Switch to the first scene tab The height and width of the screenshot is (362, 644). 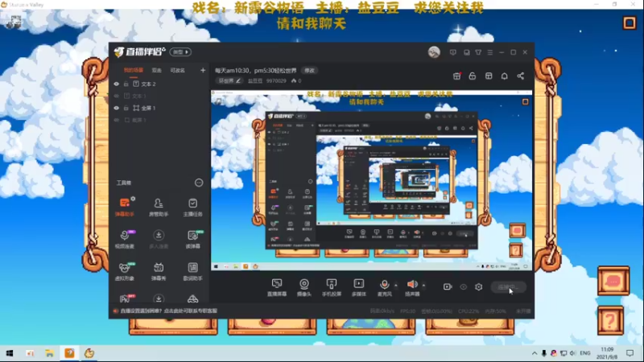(x=134, y=70)
